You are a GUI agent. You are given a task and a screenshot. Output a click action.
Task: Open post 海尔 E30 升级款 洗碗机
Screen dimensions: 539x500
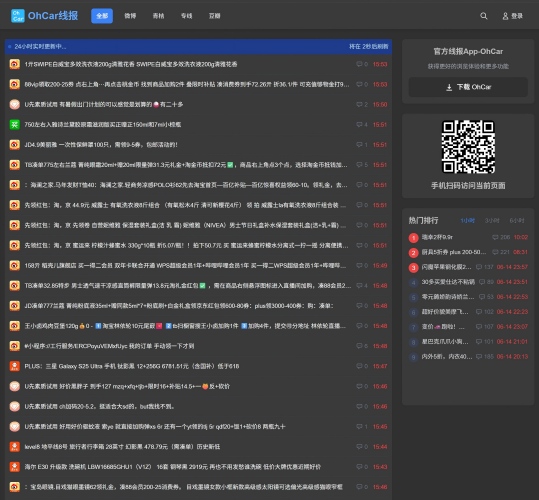point(173,467)
